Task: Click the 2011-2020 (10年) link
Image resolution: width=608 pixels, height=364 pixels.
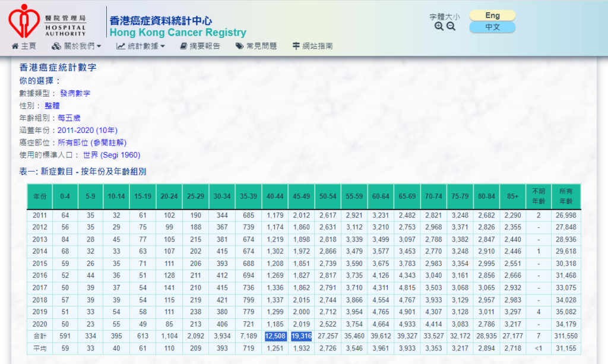Action: pos(87,130)
